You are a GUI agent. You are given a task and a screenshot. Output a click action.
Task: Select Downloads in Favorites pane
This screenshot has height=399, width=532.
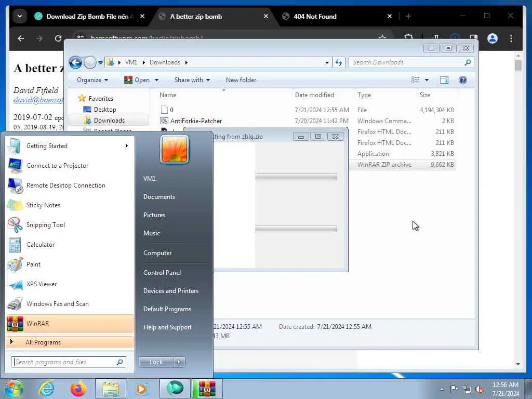click(x=109, y=121)
